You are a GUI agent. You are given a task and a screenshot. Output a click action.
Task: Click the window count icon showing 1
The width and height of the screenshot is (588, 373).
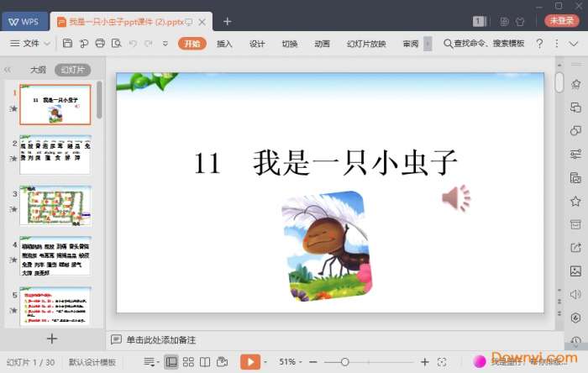pyautogui.click(x=480, y=21)
